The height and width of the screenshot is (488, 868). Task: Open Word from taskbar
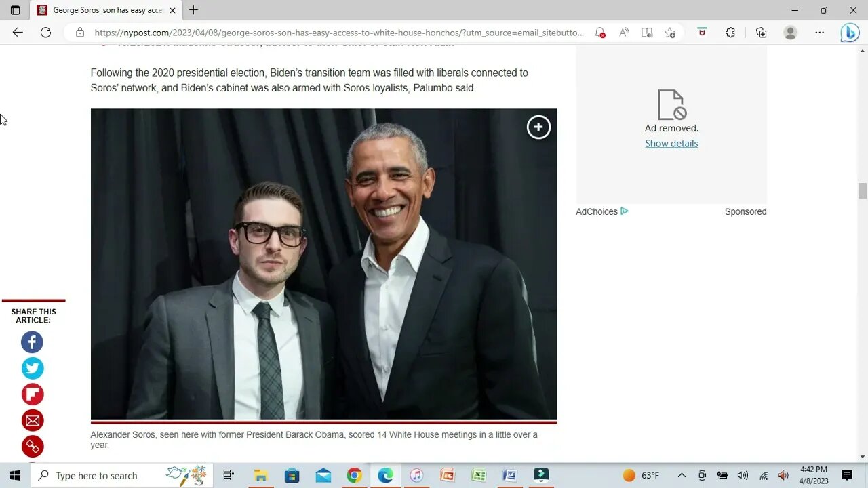point(510,475)
